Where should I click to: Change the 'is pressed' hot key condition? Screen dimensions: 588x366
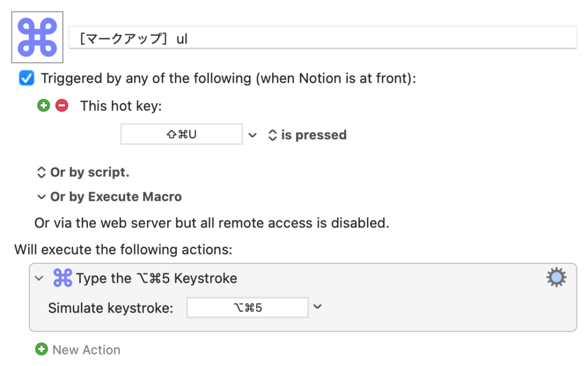(307, 135)
